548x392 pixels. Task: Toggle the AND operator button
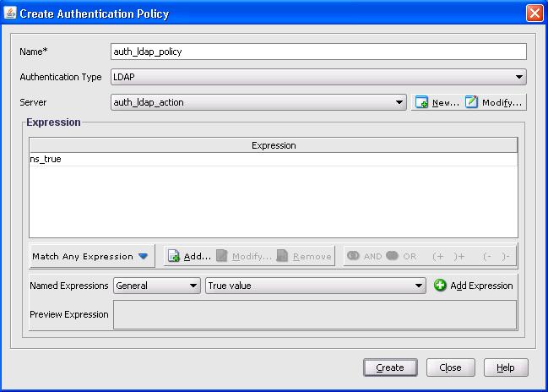click(354, 256)
